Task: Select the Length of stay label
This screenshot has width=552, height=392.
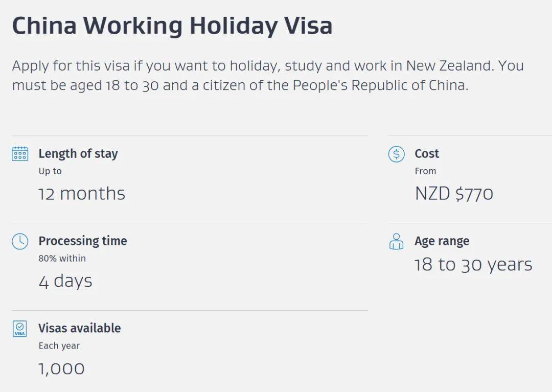Action: click(x=78, y=154)
